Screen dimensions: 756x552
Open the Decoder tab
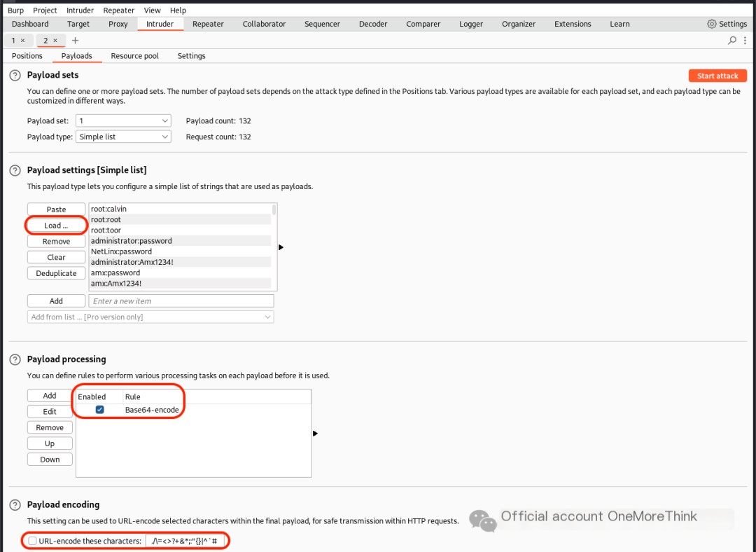pos(373,24)
